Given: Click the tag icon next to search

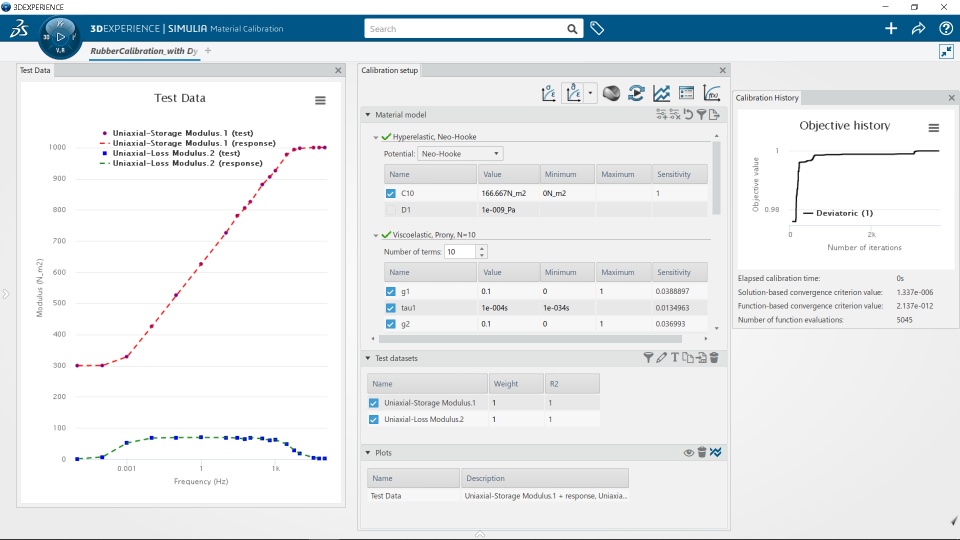Looking at the screenshot, I should [597, 28].
